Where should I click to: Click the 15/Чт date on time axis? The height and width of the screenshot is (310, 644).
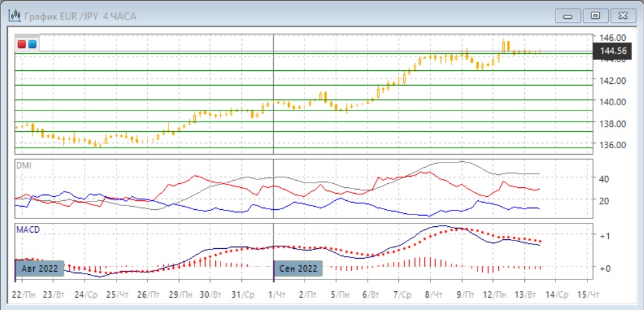pos(587,295)
